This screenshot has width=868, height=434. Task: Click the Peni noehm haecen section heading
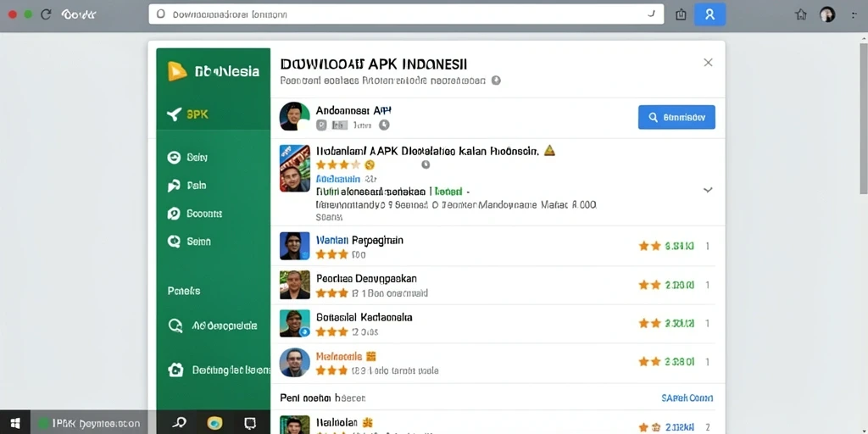[323, 398]
